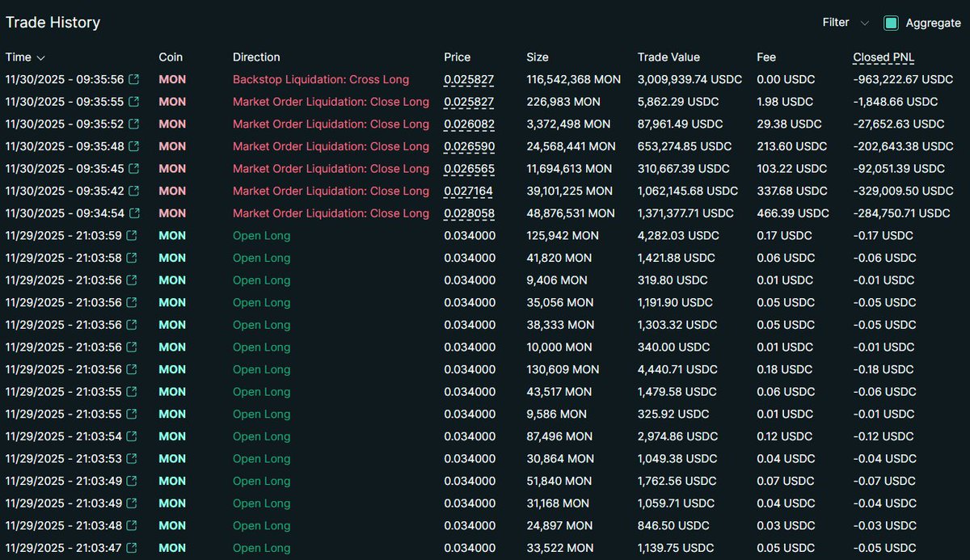
Task: Click underlined price 0.027164
Action: [x=468, y=191]
